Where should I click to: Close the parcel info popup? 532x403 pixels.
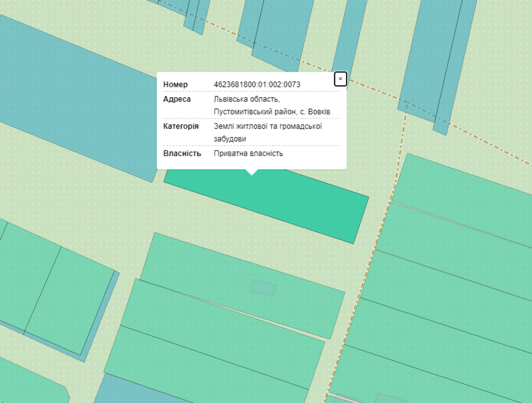coord(341,79)
